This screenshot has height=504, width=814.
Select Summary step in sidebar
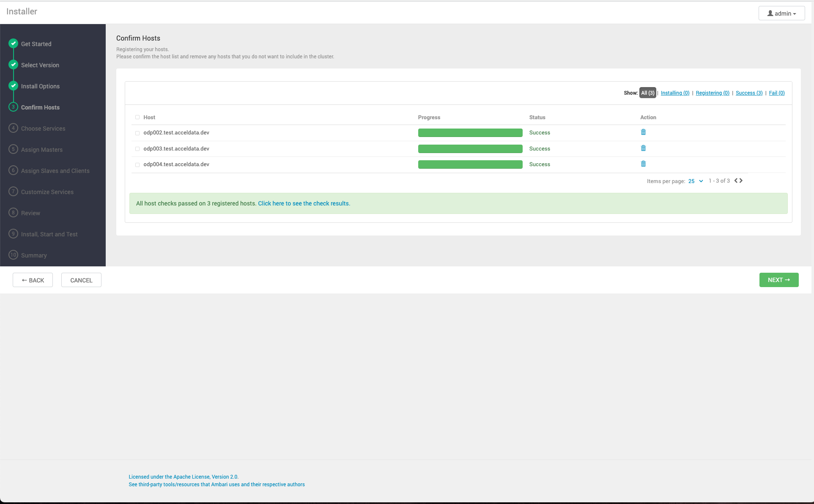[34, 255]
